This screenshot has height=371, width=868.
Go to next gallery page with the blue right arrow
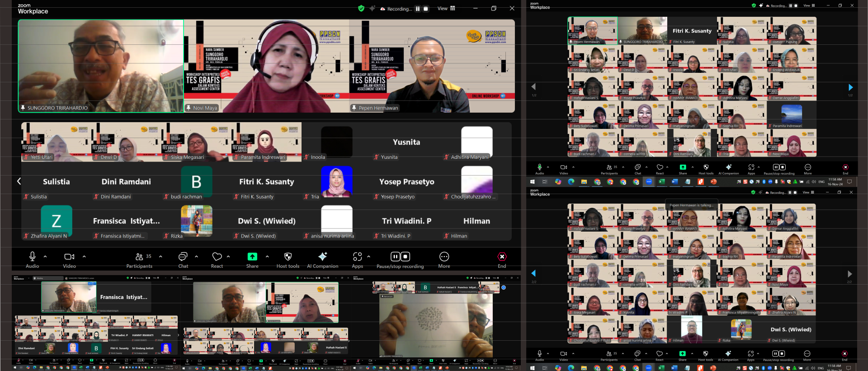pyautogui.click(x=850, y=87)
